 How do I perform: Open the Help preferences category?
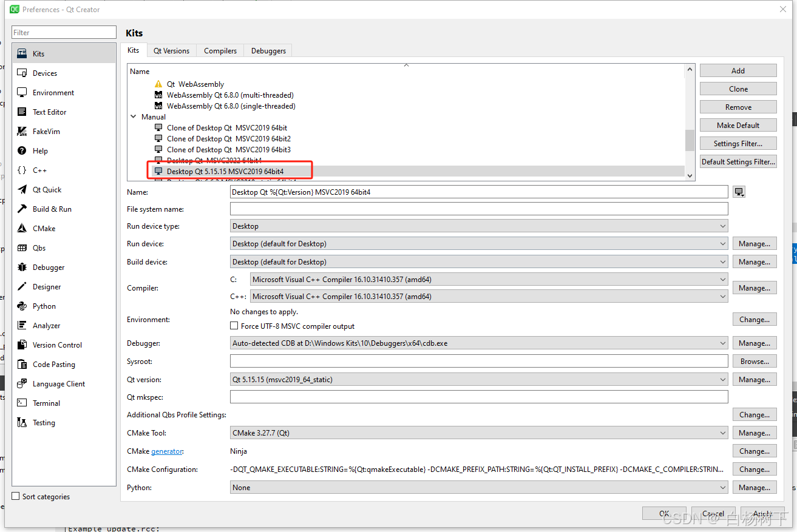point(64,150)
